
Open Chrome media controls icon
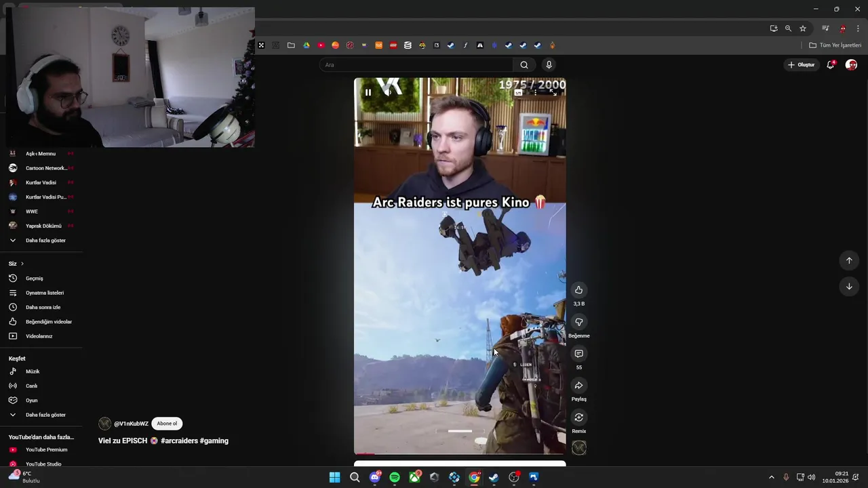click(x=825, y=28)
